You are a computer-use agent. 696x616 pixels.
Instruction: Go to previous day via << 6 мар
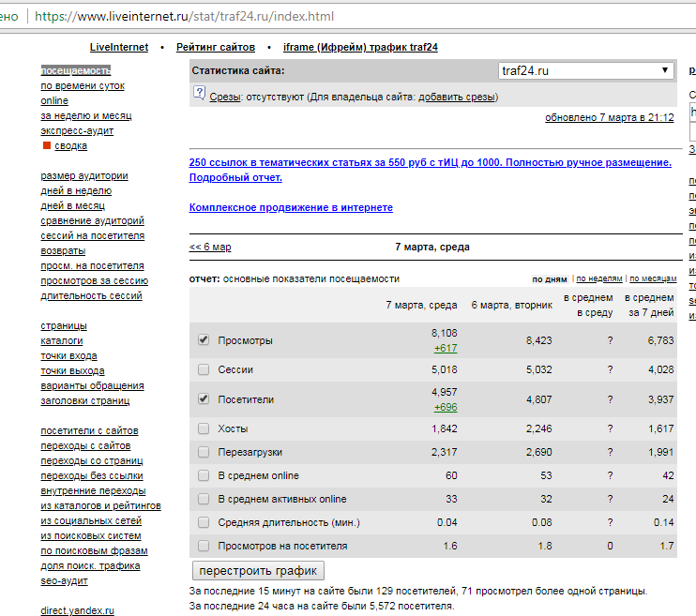pos(210,248)
